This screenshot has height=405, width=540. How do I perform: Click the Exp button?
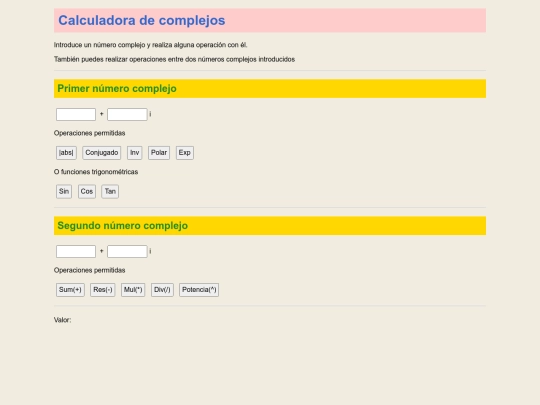pos(185,153)
